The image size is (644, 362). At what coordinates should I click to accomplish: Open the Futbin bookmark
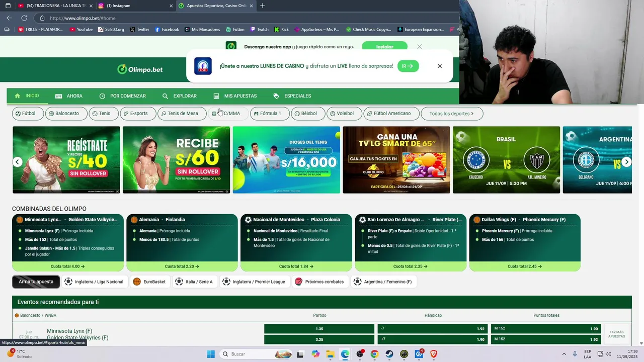click(235, 30)
